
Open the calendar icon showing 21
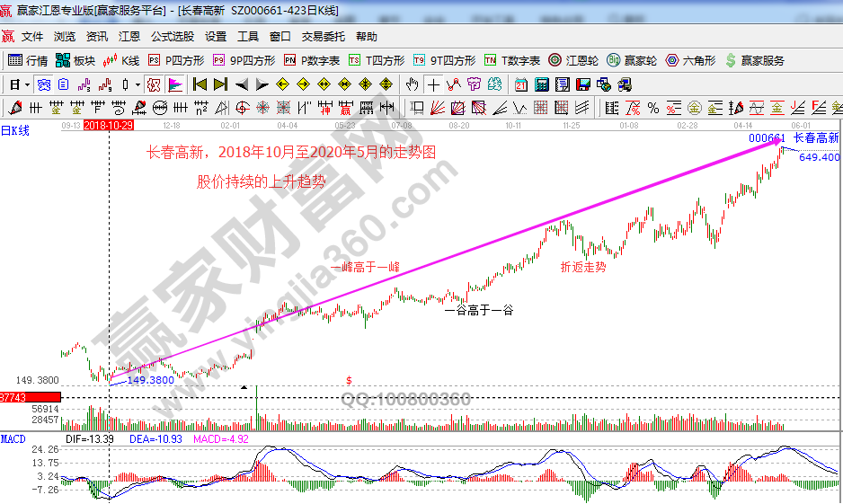click(520, 84)
